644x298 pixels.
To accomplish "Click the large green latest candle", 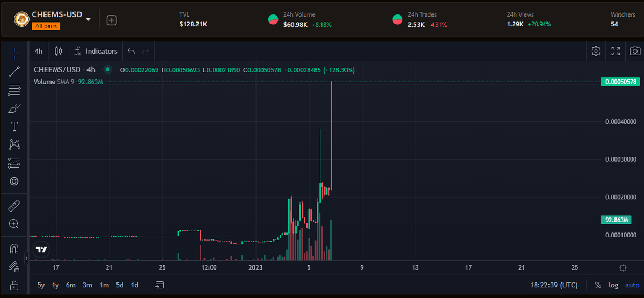I will (x=332, y=135).
